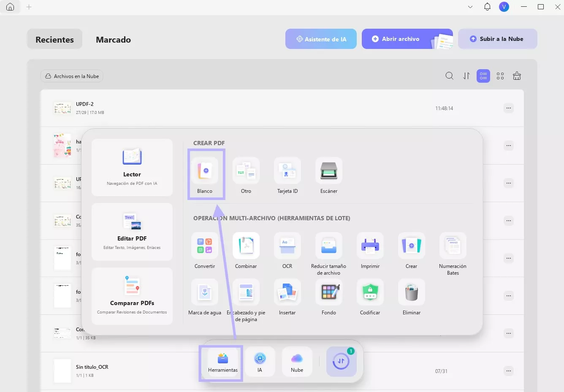Image resolution: width=564 pixels, height=392 pixels.
Task: Open the Convertir batch tool
Action: tap(205, 250)
